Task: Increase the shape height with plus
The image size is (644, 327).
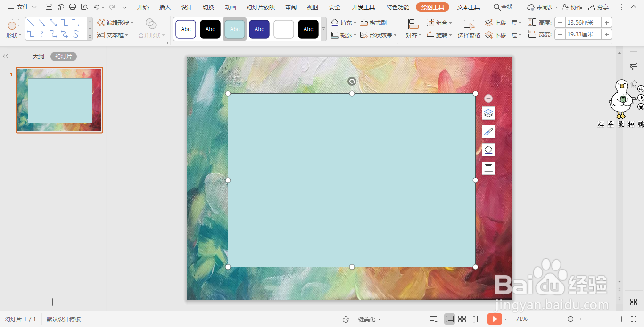Action: tap(607, 22)
